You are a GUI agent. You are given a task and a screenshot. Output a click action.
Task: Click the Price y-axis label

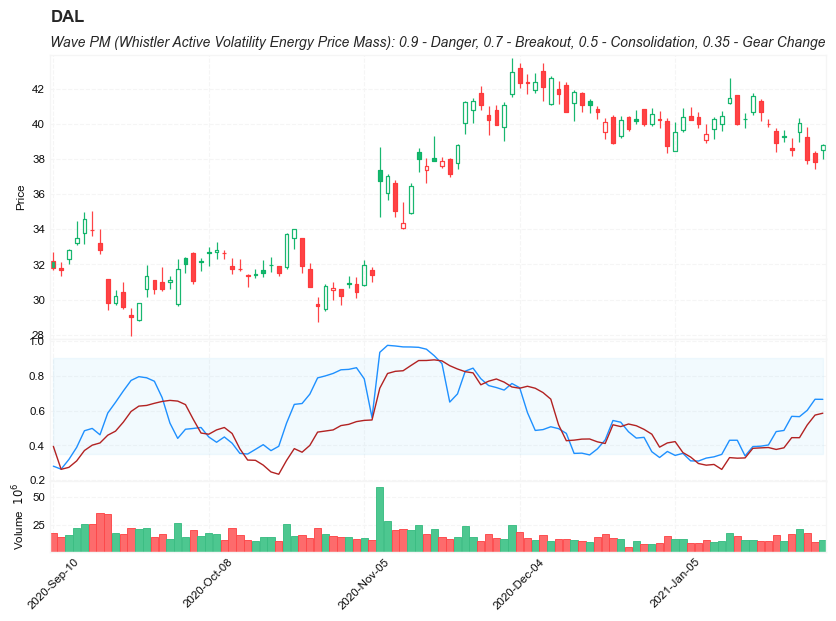20,197
